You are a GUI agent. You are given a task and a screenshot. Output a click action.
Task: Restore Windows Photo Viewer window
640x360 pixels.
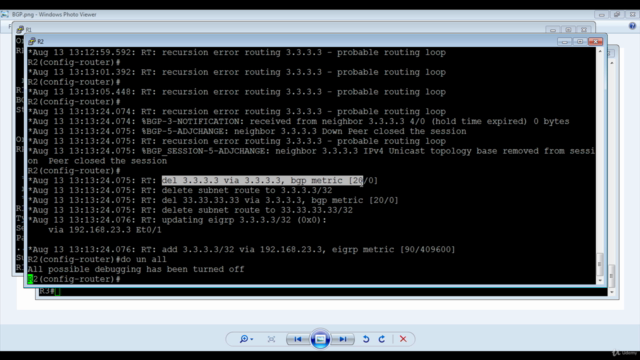click(x=617, y=15)
